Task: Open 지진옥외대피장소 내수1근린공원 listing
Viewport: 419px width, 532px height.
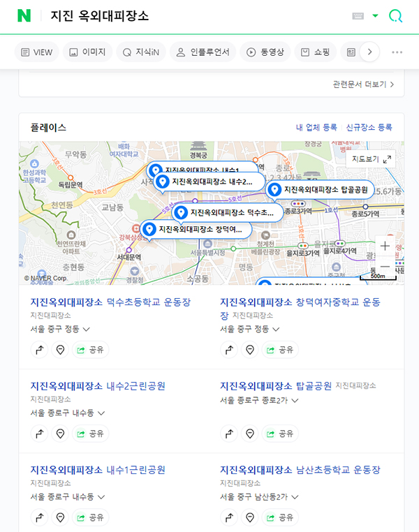Action: 98,470
